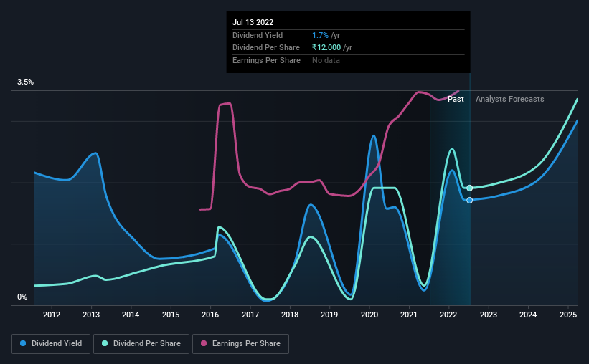The height and width of the screenshot is (364, 589).
Task: Click the 2016 x-axis year label
Action: pos(210,315)
